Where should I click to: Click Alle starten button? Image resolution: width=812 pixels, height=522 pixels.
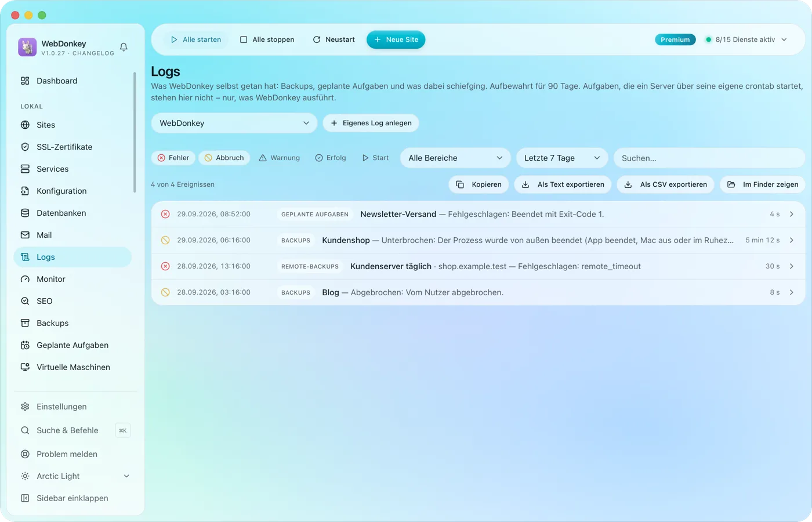pyautogui.click(x=196, y=39)
